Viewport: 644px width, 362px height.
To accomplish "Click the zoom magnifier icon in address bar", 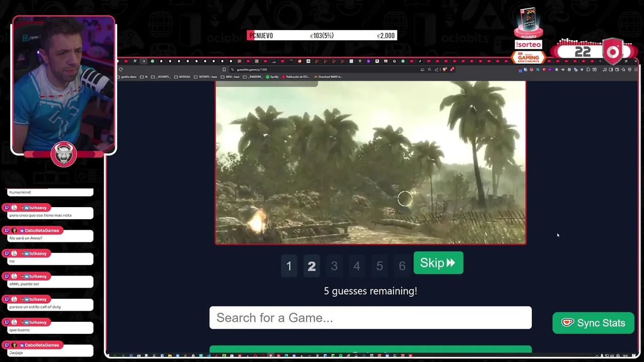I will (x=429, y=69).
